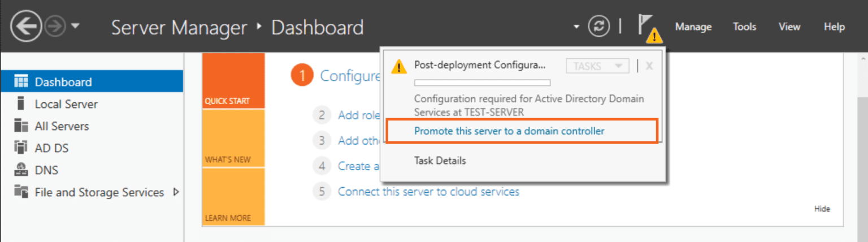
Task: Click the forward navigation arrow
Action: (55, 27)
